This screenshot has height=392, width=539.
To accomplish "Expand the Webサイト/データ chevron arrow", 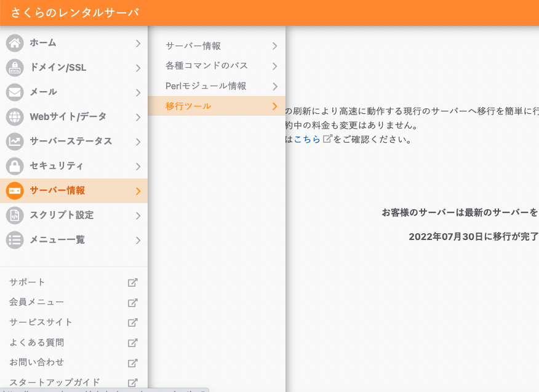I will [138, 118].
